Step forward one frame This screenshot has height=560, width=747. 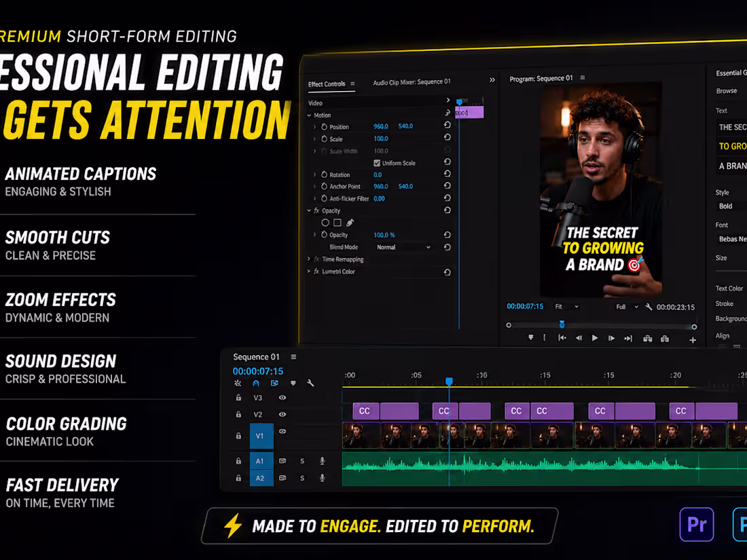[x=611, y=339]
